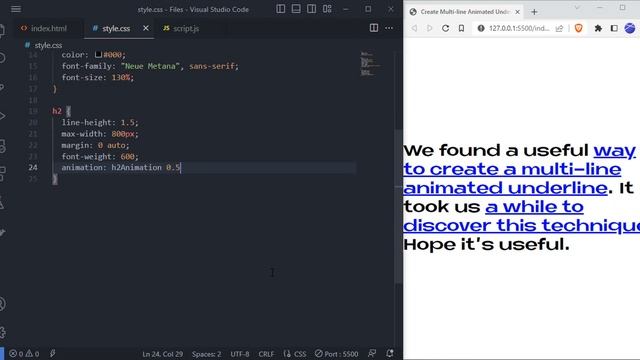Open notifications bell in status bar
640x360 pixels.
tap(390, 353)
